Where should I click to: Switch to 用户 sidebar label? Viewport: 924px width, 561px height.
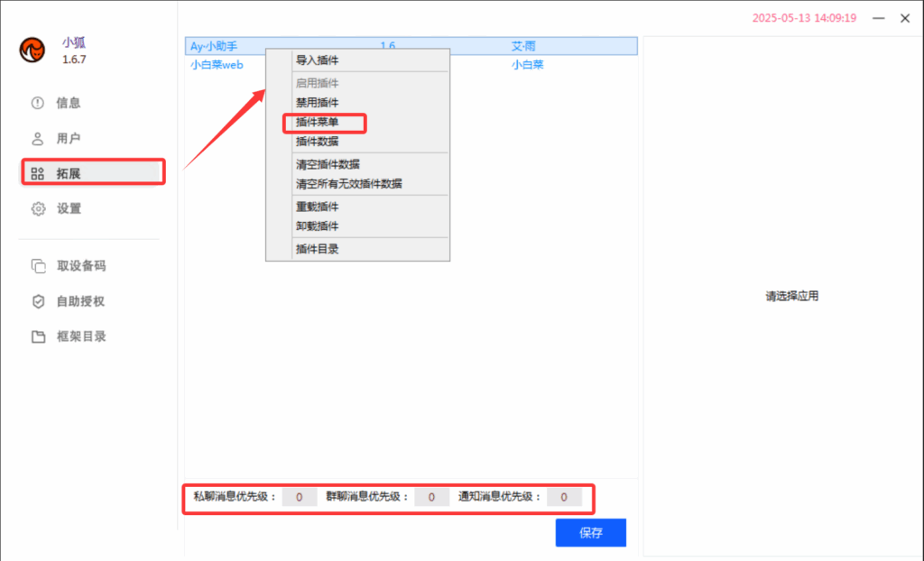[69, 139]
